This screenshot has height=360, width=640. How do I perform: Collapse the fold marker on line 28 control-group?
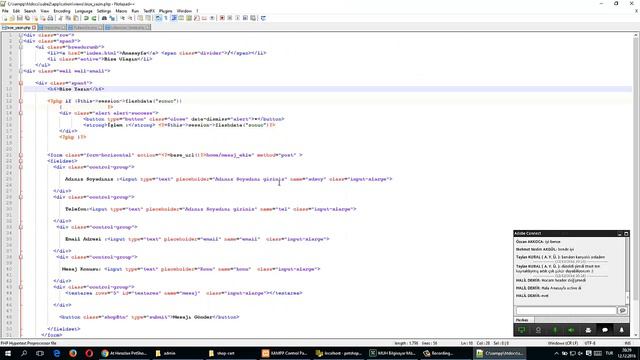pyautogui.click(x=20, y=197)
